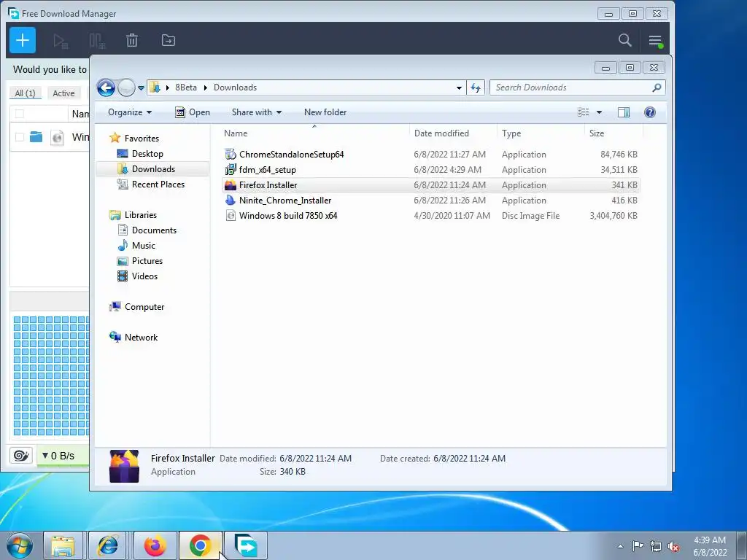Click the breadcrumb arrow before 8Beta
The width and height of the screenshot is (747, 560).
click(x=168, y=87)
